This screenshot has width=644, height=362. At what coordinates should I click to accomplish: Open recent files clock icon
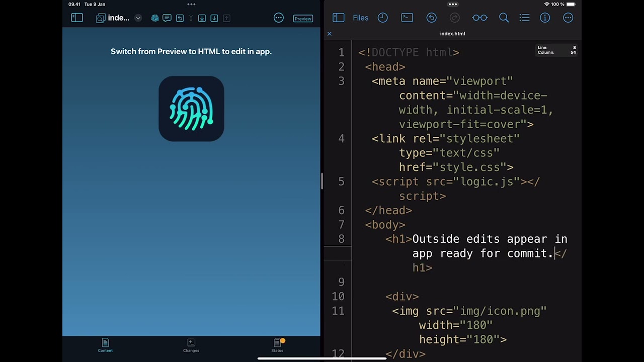click(383, 18)
